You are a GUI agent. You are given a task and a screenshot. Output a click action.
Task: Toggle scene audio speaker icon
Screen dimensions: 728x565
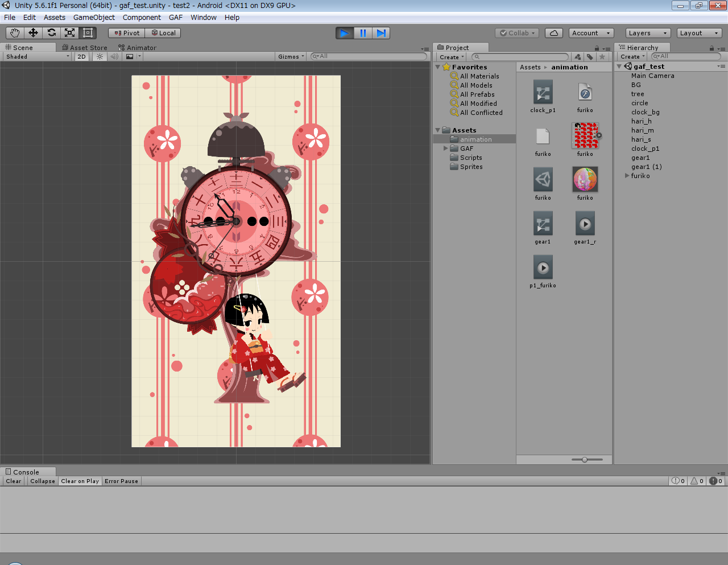pos(114,56)
